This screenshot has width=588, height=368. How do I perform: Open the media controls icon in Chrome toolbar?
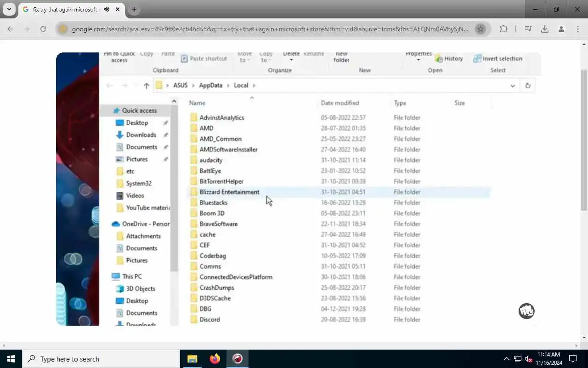pos(528,29)
